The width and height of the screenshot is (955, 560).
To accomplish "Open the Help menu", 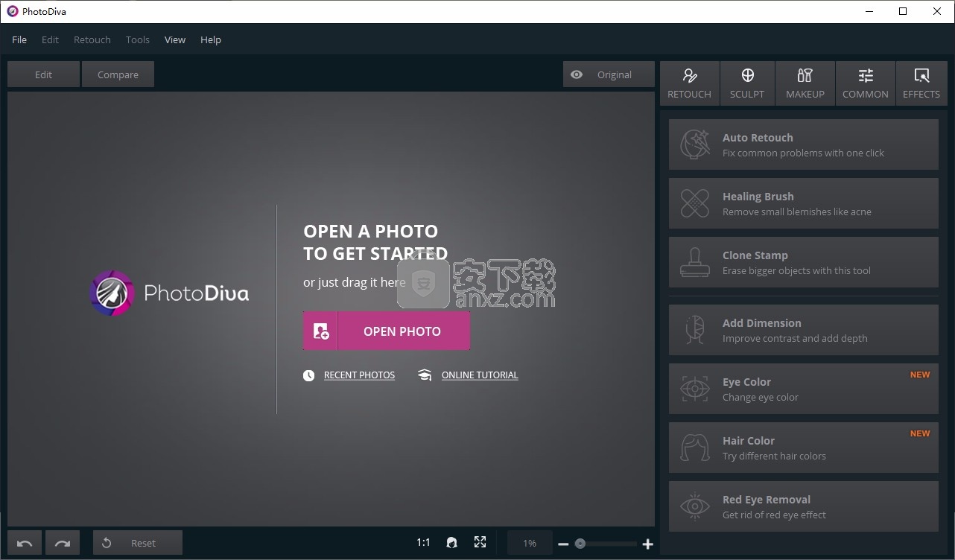I will (x=211, y=39).
